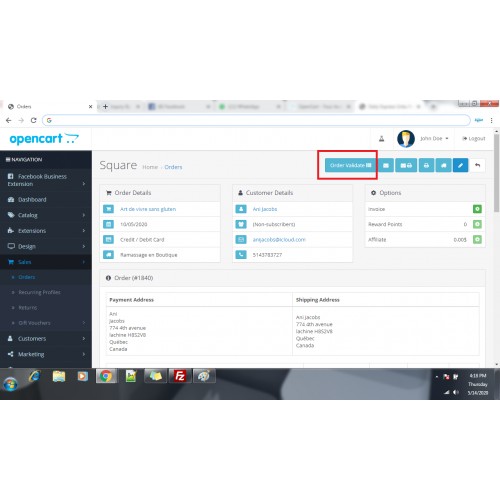Click the green Invoice generate button
This screenshot has width=500, height=500.
477,209
